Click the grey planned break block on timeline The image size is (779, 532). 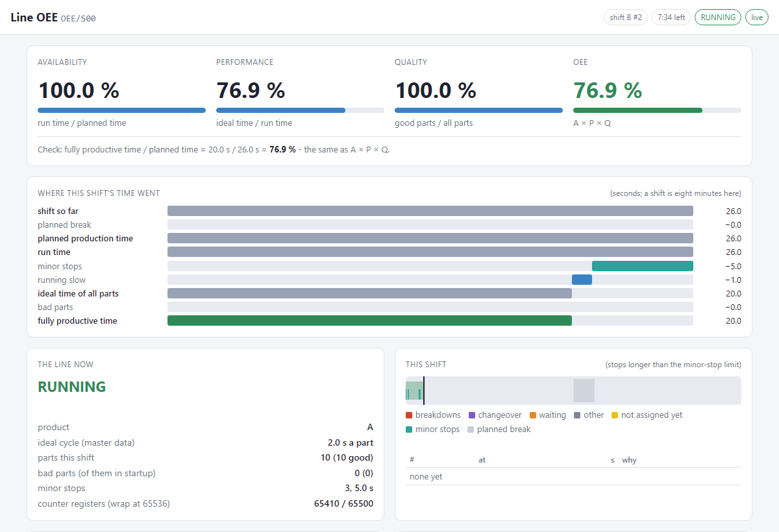click(584, 391)
